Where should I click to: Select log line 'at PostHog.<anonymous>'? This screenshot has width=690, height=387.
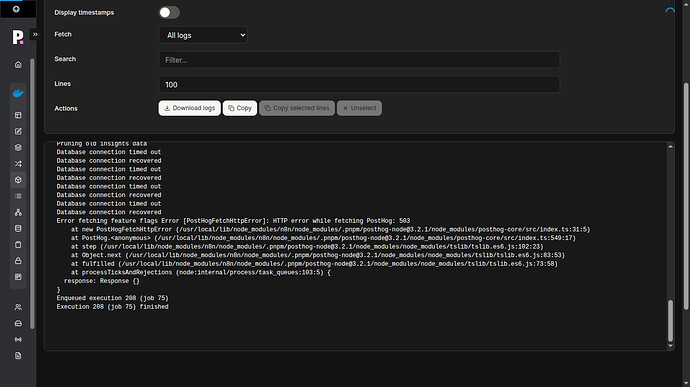(x=323, y=238)
